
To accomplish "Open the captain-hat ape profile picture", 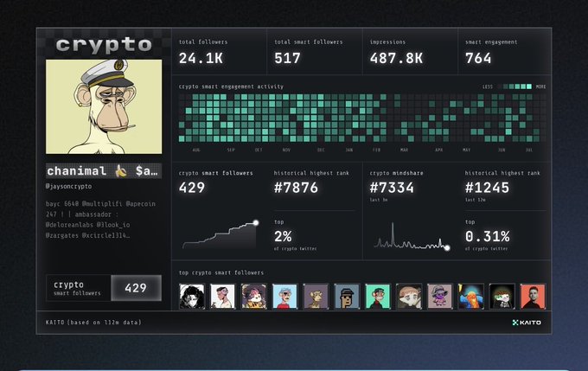I will click(104, 106).
